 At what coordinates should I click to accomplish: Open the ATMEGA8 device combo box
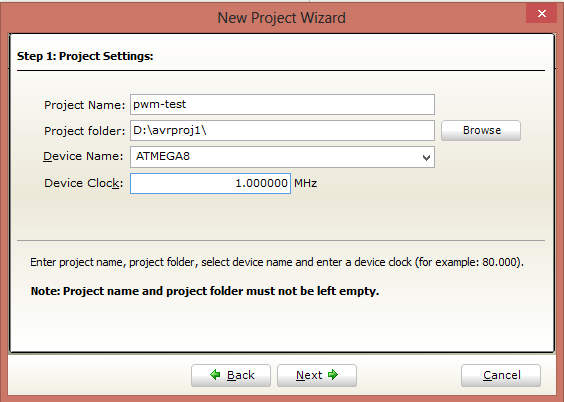(x=282, y=157)
